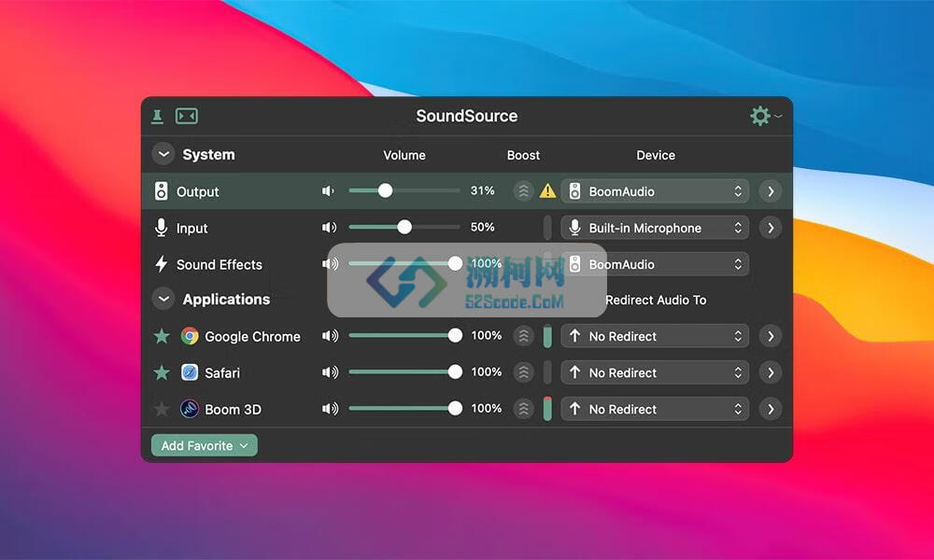
Task: Click the yellow warning icon on Output
Action: 547,191
